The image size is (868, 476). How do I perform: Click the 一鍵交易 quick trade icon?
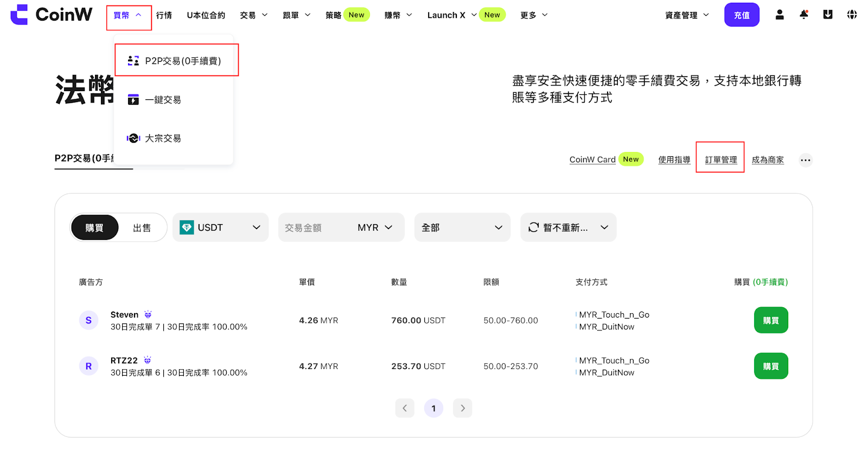pyautogui.click(x=133, y=99)
